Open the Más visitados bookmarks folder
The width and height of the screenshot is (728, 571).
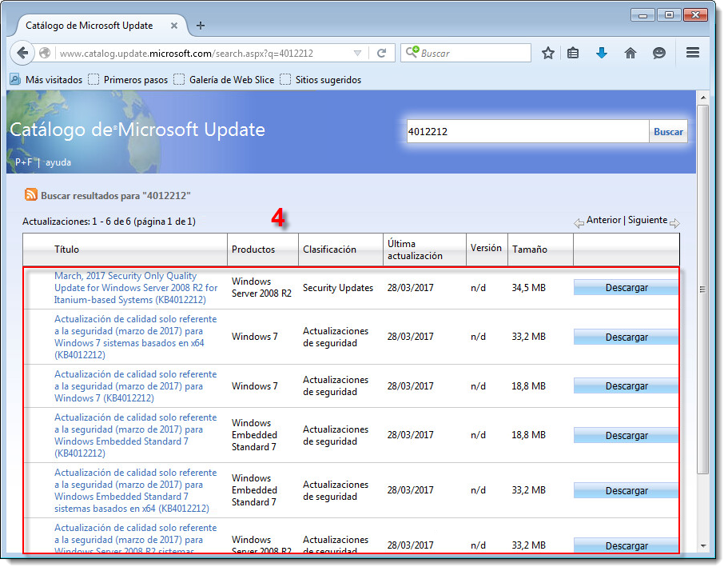pos(46,79)
